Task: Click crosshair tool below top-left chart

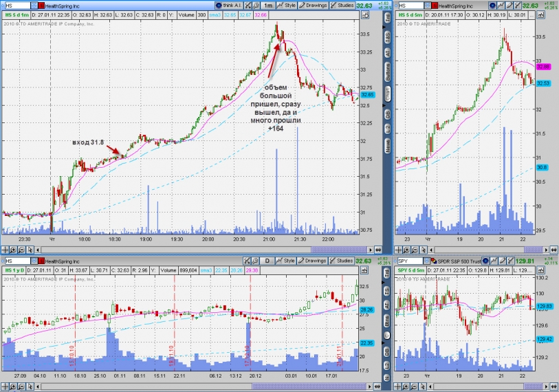Action: 6,250
